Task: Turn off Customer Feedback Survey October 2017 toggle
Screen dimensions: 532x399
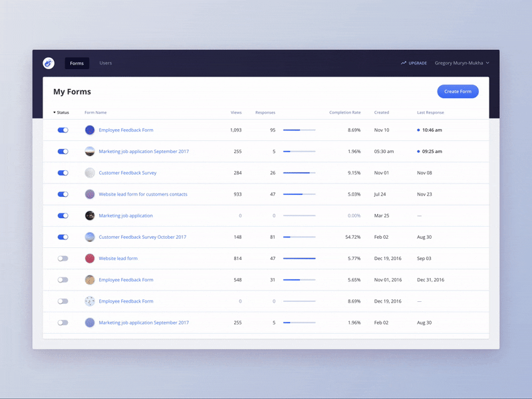Action: [x=63, y=237]
